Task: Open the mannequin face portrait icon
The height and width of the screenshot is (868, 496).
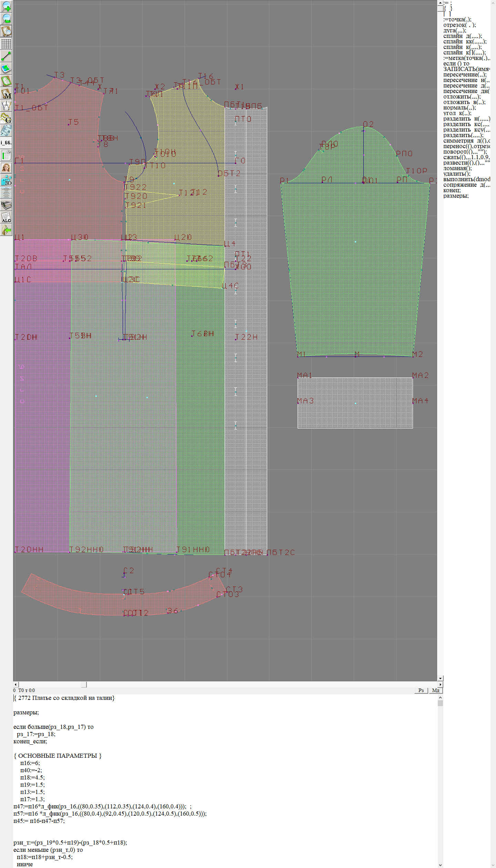Action: [6, 168]
